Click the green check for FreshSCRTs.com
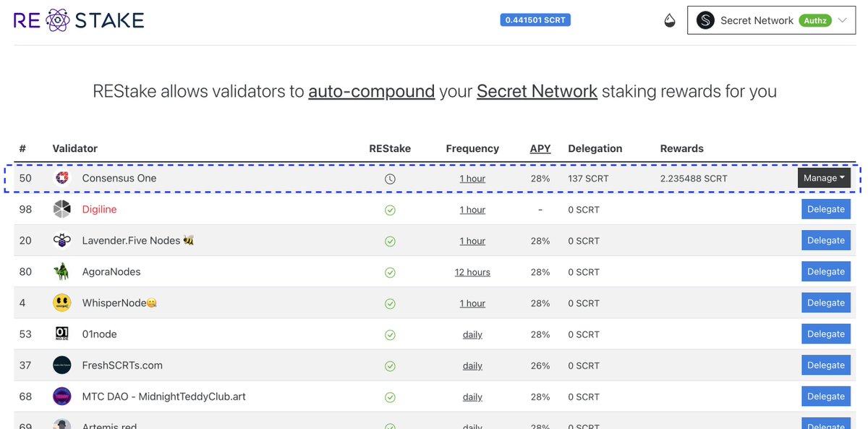Image resolution: width=868 pixels, height=429 pixels. click(x=390, y=365)
